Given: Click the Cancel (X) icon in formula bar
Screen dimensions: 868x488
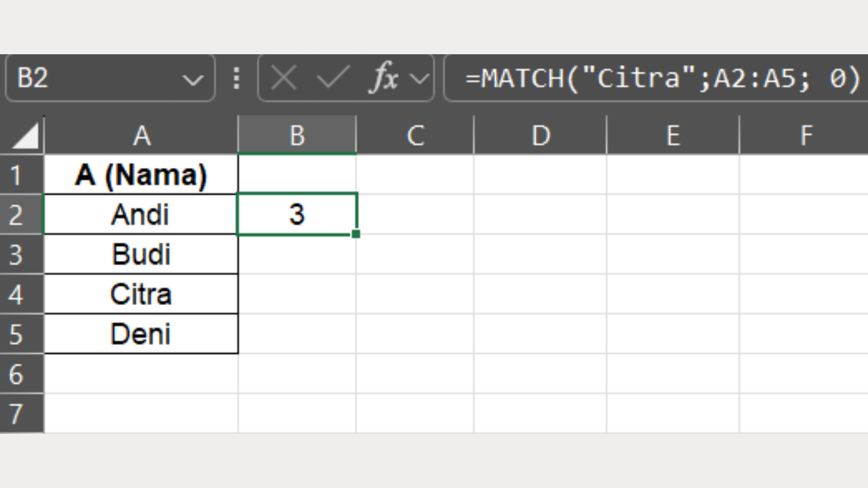Looking at the screenshot, I should 283,78.
